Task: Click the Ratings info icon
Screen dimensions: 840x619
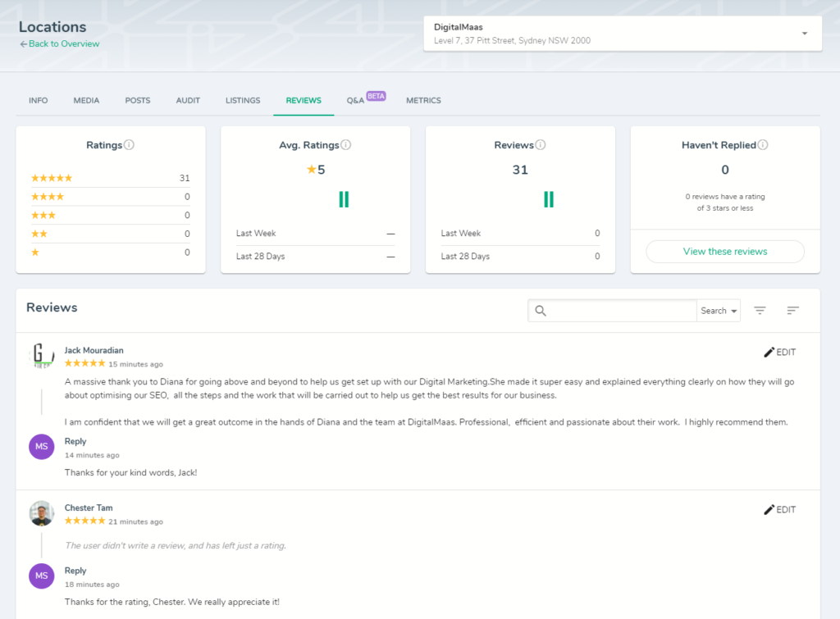Action: point(129,145)
